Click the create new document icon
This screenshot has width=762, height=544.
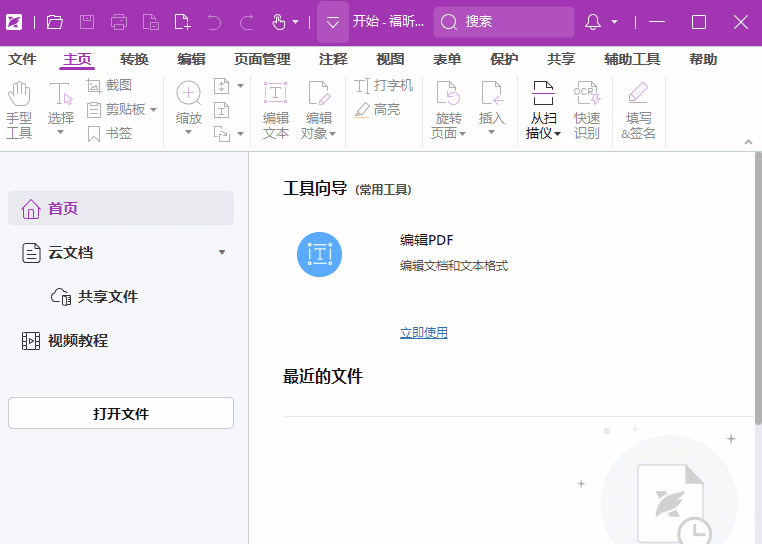[182, 22]
